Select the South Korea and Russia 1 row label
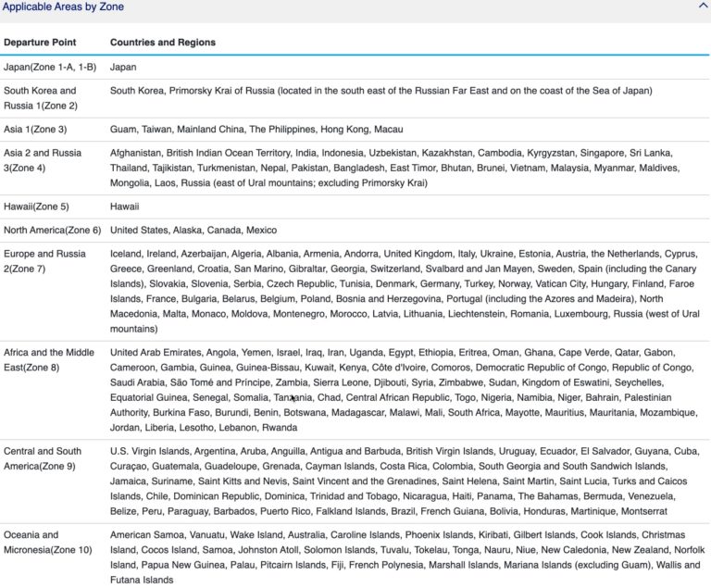This screenshot has width=711, height=588. (41, 98)
